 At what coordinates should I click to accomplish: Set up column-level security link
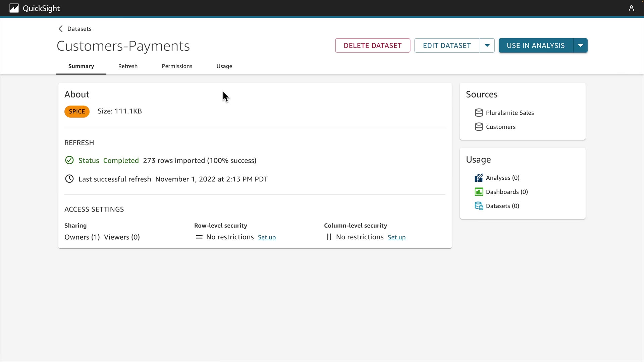(x=396, y=237)
